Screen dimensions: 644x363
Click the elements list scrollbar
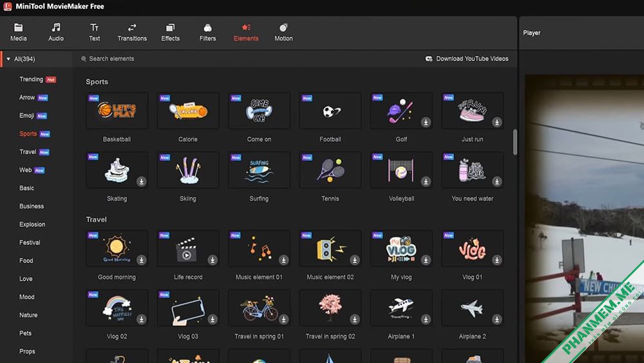coord(515,142)
